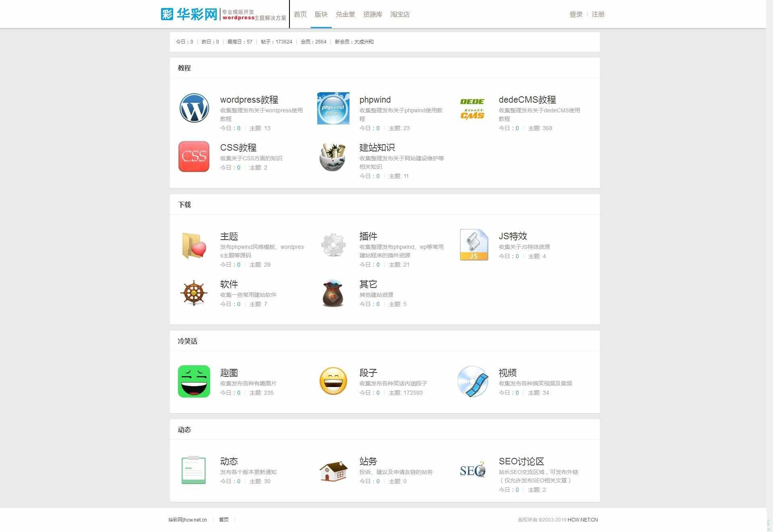
Task: Click the 软件 ship wheel icon
Action: point(194,293)
